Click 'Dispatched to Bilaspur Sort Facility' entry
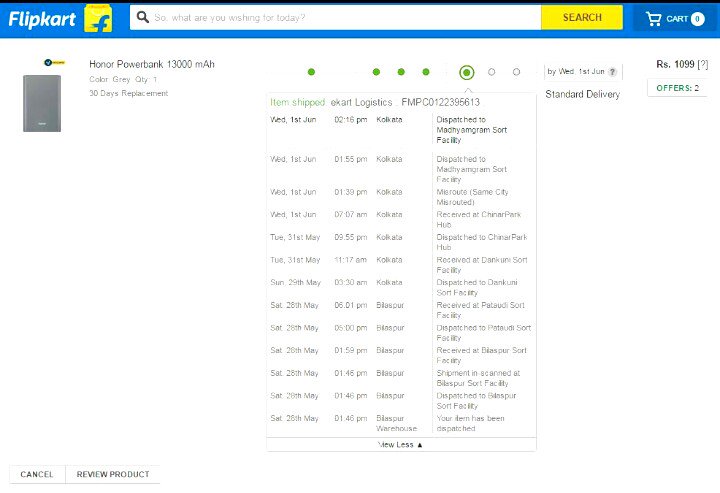Viewport: 720px width, 493px height. 476,401
